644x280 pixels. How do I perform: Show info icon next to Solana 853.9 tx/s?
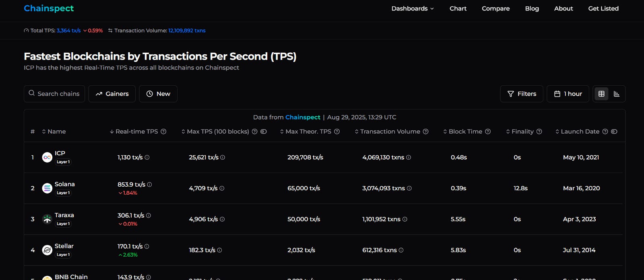pyautogui.click(x=149, y=185)
